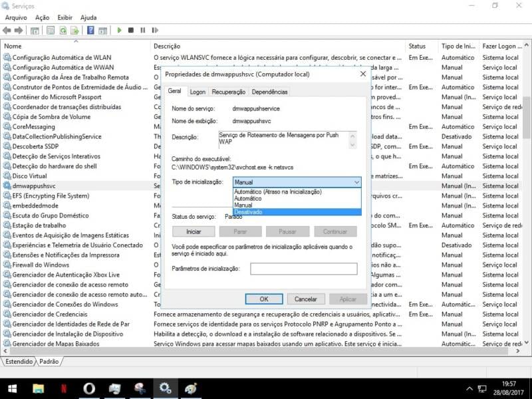Sort the list by the Descrição column header
Screen dimensions: 532x399
coord(277,46)
